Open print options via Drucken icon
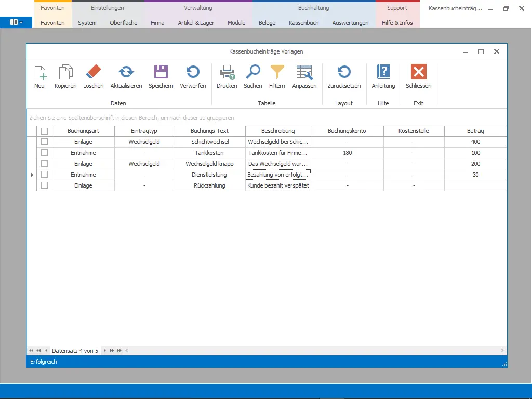Image resolution: width=532 pixels, height=399 pixels. (x=227, y=73)
